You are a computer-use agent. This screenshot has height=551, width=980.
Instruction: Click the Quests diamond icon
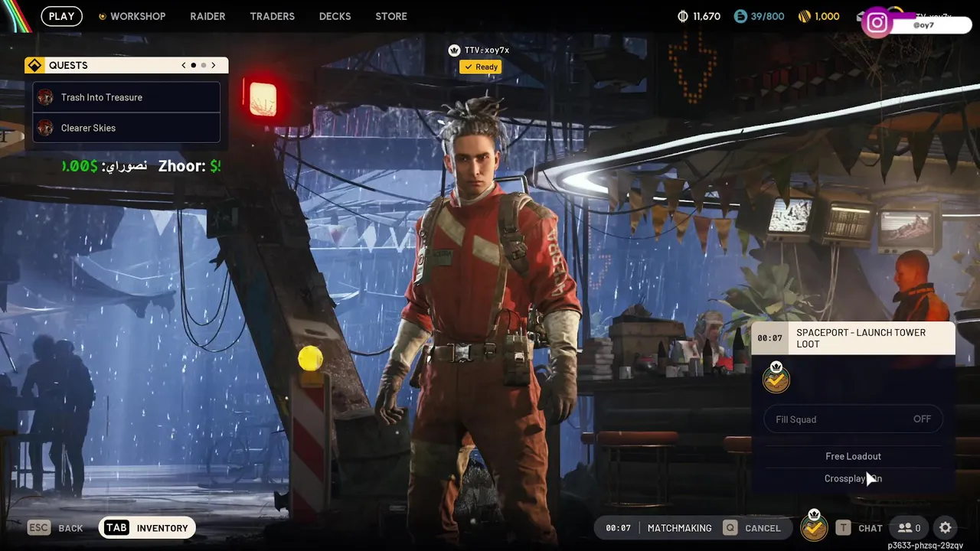(x=34, y=66)
